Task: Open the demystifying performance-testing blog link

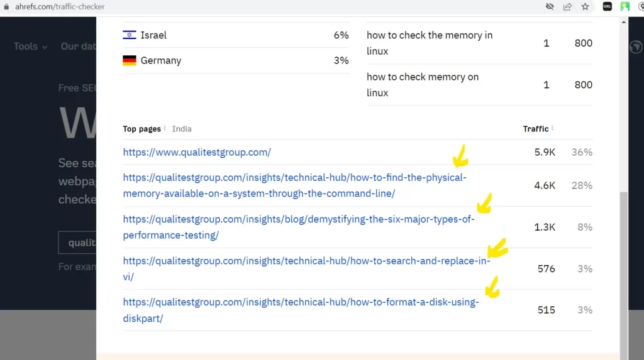Action: coord(299,227)
